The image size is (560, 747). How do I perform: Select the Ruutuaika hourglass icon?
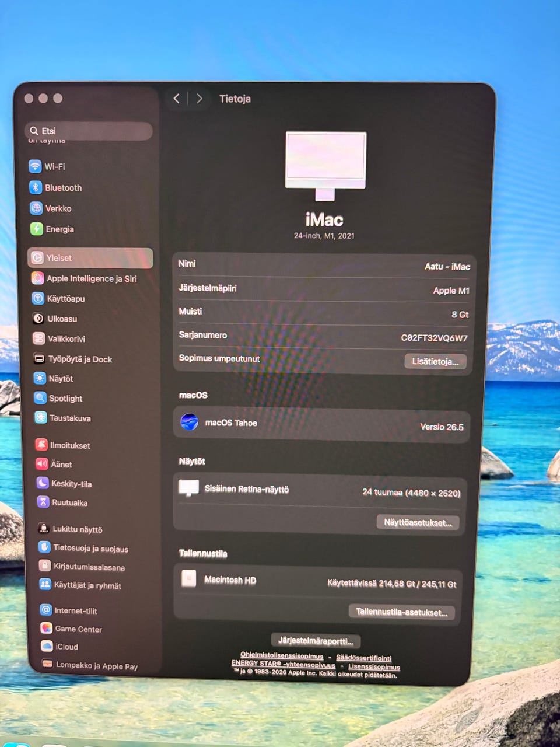coord(43,502)
